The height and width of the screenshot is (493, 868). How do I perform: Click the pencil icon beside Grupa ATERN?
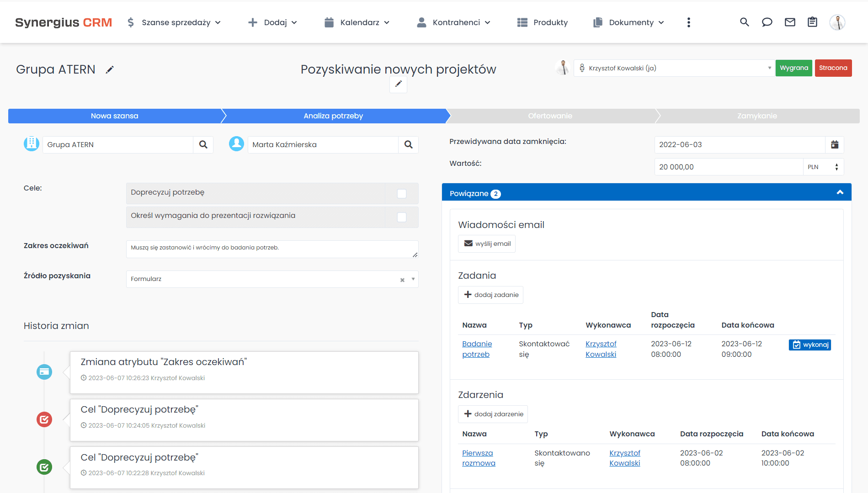coord(110,69)
